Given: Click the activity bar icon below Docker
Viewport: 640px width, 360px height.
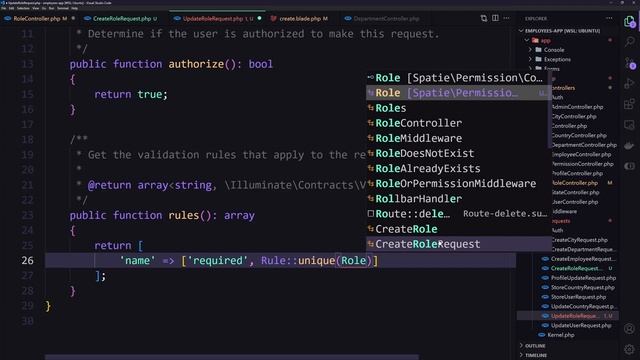Looking at the screenshot, I should point(629,166).
